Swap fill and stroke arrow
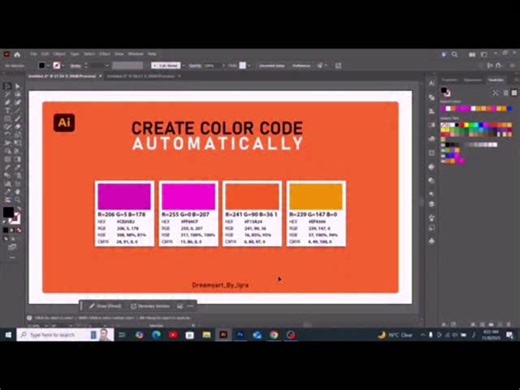Image resolution: width=520 pixels, height=390 pixels. 19,208
